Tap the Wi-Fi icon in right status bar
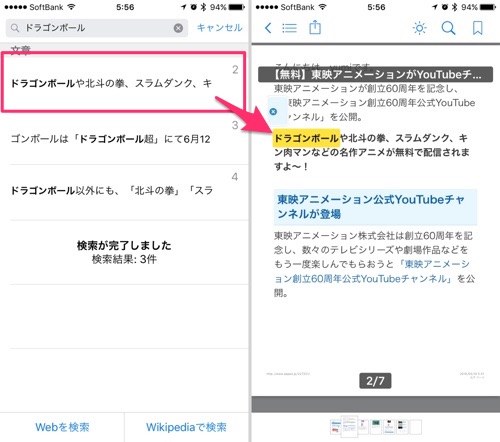 click(x=322, y=7)
